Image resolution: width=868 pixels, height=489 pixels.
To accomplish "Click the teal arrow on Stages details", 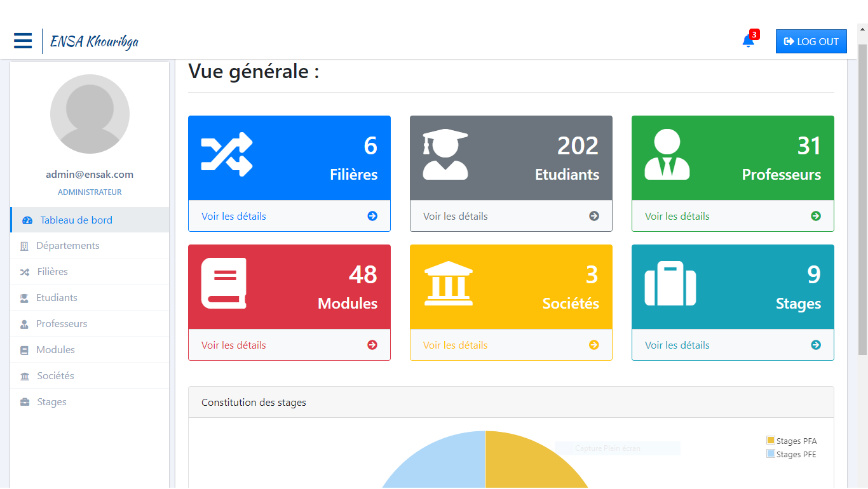I will (x=816, y=345).
